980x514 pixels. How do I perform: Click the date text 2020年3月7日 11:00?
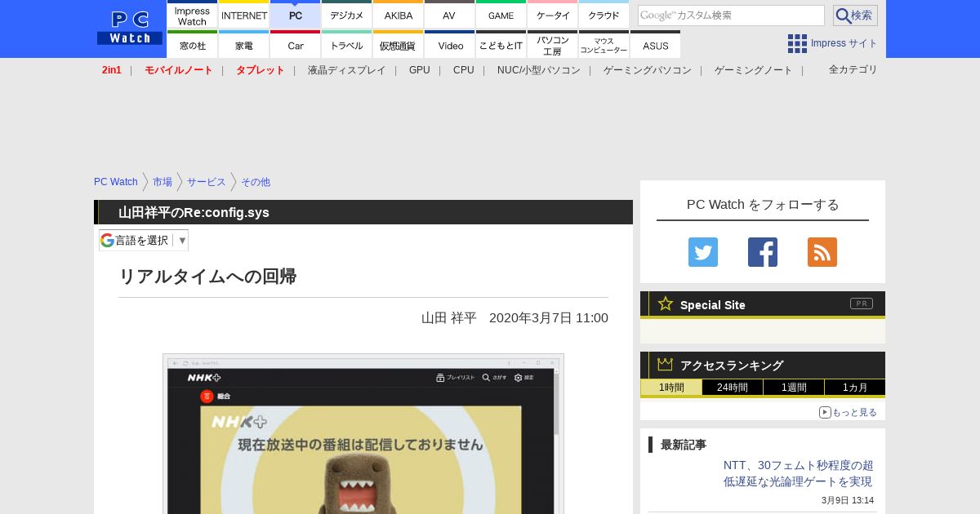coord(549,317)
